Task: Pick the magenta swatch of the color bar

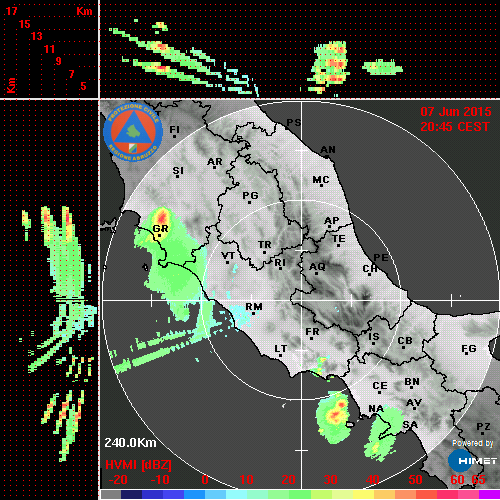Action: [x=489, y=494]
